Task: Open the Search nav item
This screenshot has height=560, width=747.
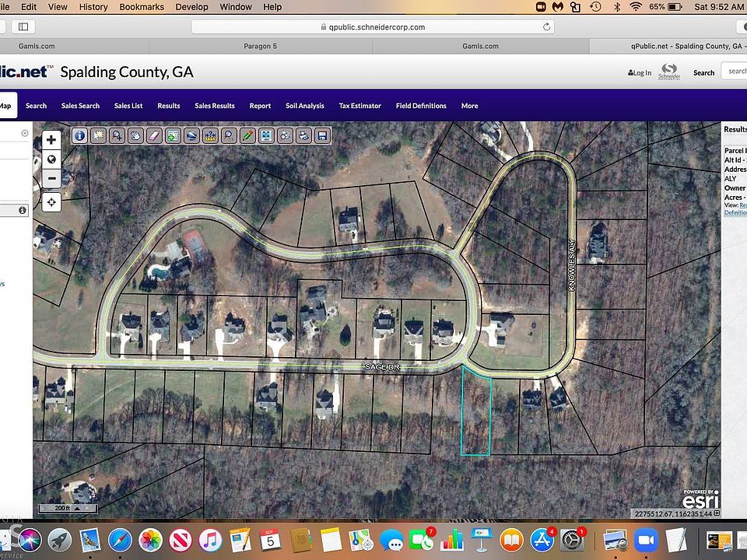Action: point(37,106)
